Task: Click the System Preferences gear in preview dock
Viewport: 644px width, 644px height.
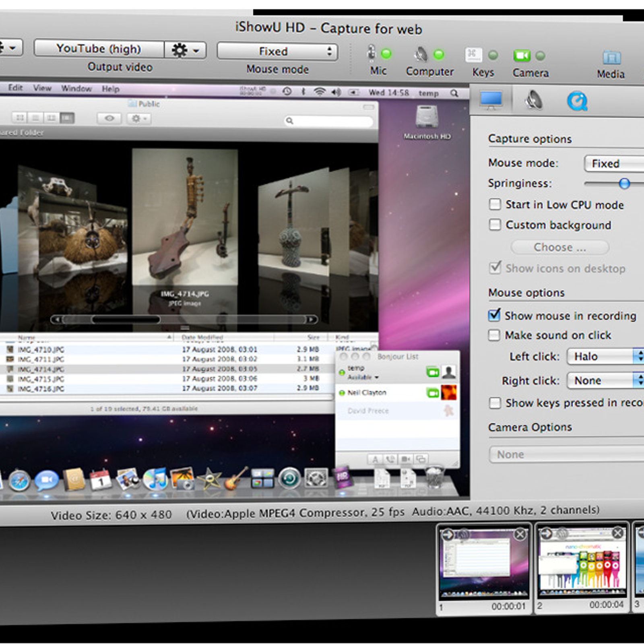Action: click(316, 478)
